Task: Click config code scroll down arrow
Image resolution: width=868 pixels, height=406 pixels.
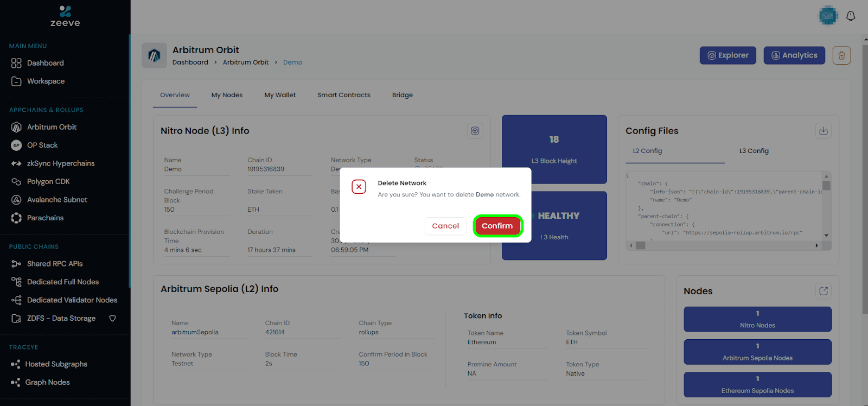Action: (826, 235)
